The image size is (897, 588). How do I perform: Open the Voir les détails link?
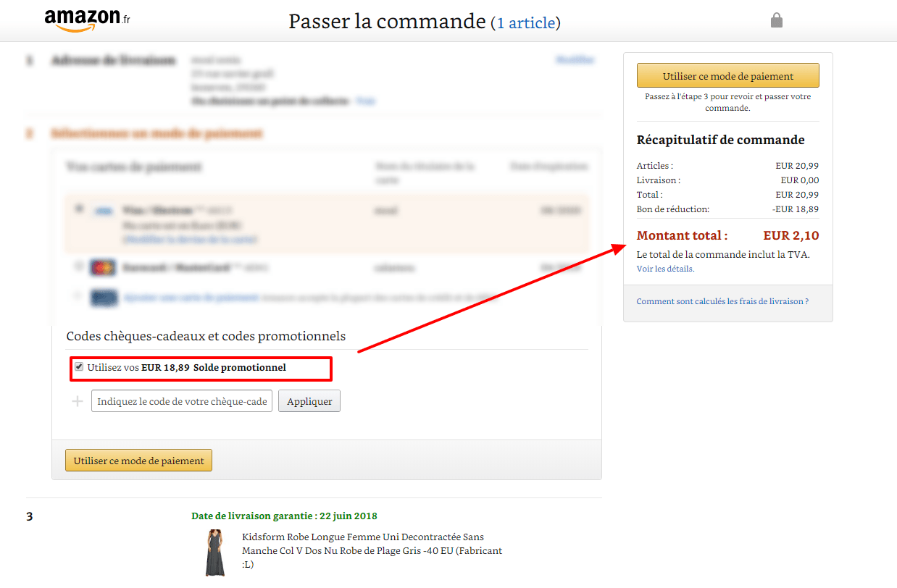pyautogui.click(x=664, y=269)
